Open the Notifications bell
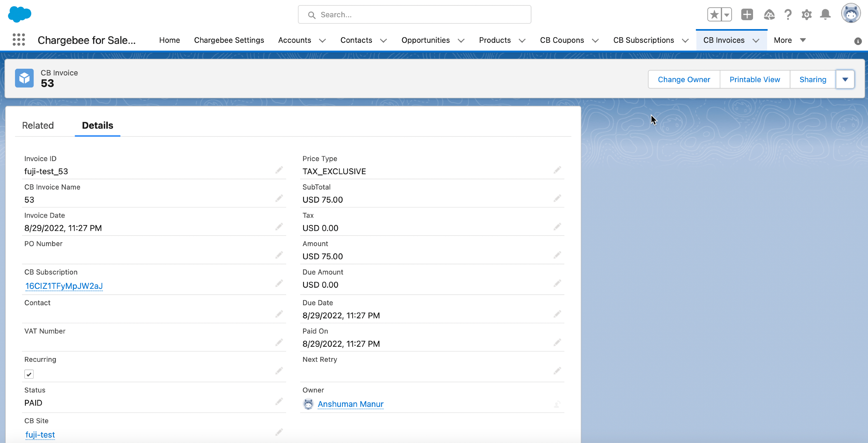Image resolution: width=868 pixels, height=443 pixels. [825, 14]
